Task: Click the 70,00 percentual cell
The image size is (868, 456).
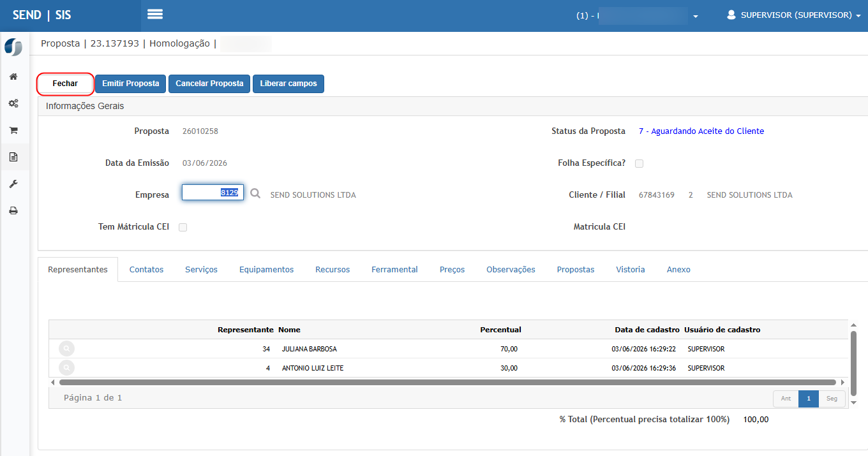Action: (x=509, y=349)
